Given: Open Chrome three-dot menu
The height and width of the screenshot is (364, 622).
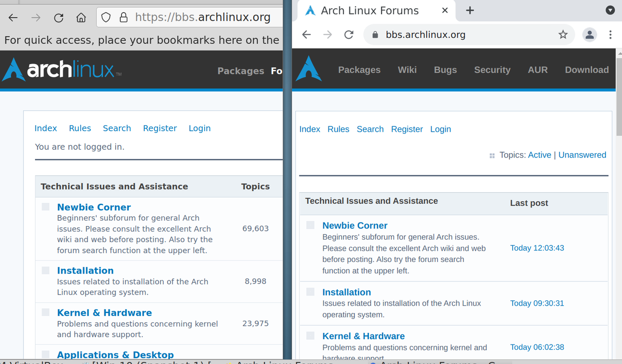Looking at the screenshot, I should pyautogui.click(x=610, y=35).
